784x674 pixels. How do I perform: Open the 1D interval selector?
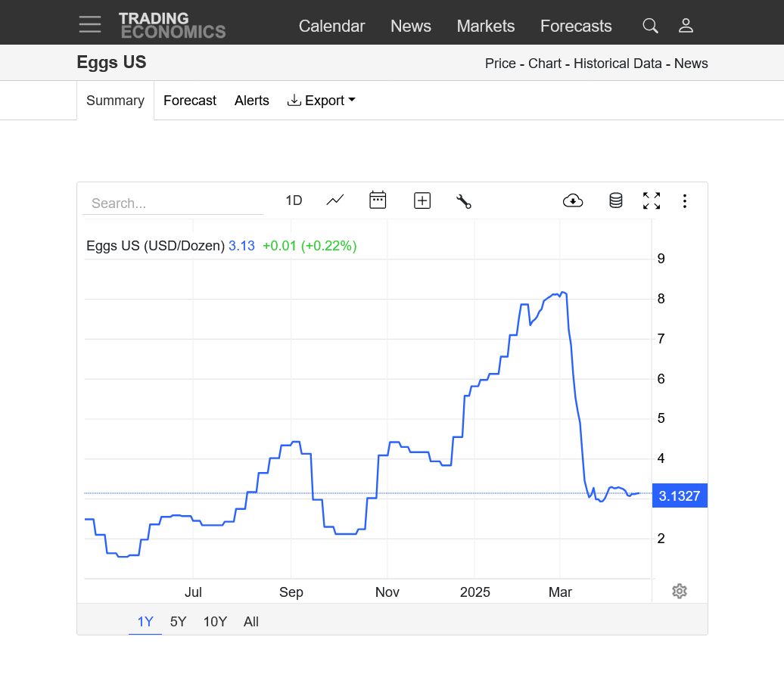[294, 200]
